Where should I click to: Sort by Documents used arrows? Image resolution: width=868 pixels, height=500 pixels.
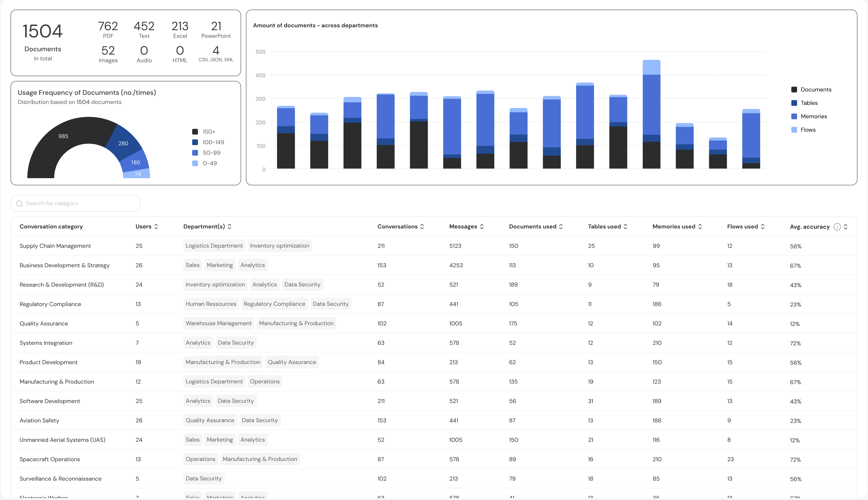(561, 227)
